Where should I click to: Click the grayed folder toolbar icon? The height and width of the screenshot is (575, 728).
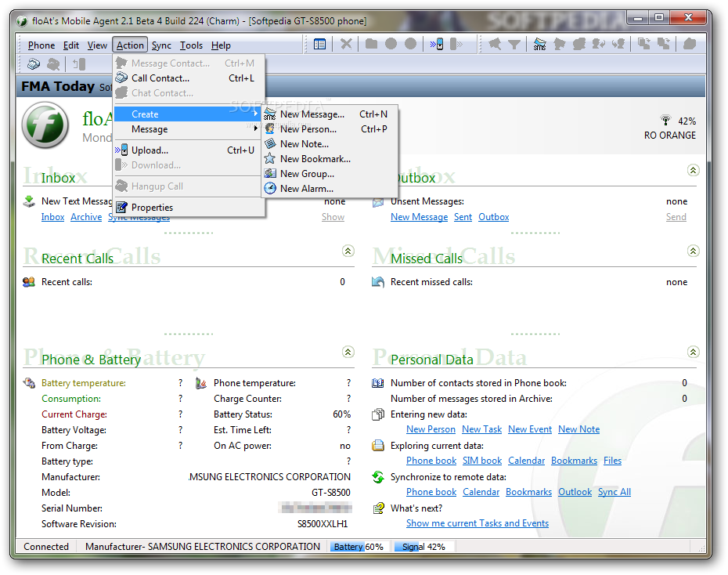(371, 44)
